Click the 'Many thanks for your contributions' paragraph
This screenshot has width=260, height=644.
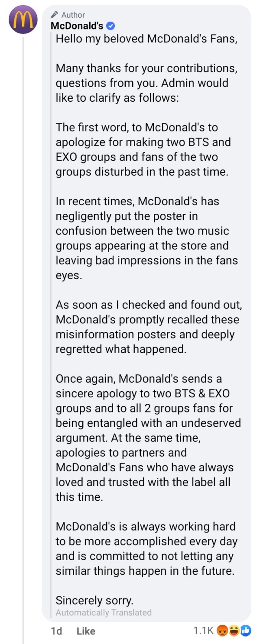[146, 83]
